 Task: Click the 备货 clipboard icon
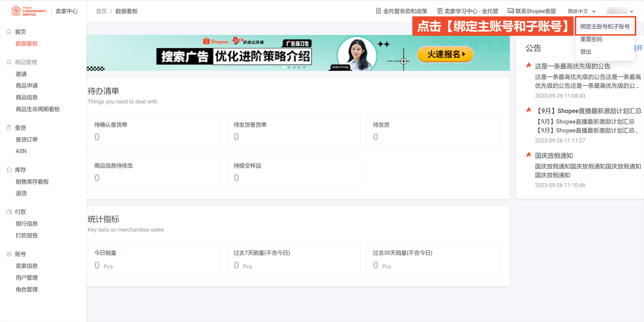(9, 127)
